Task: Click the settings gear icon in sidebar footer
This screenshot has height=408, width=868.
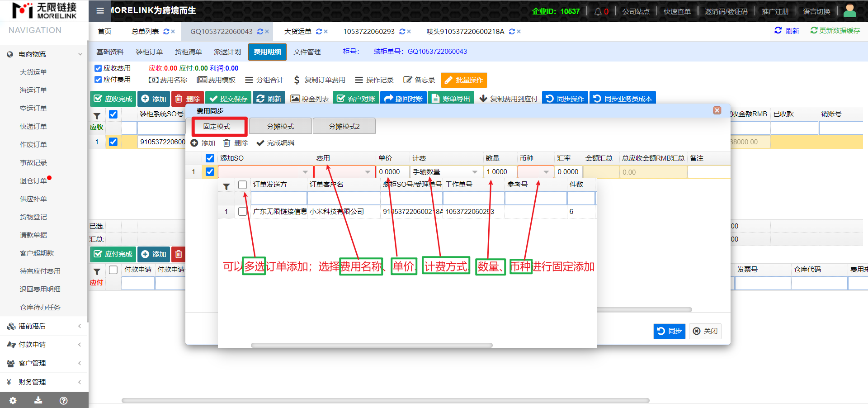Action: (x=13, y=400)
